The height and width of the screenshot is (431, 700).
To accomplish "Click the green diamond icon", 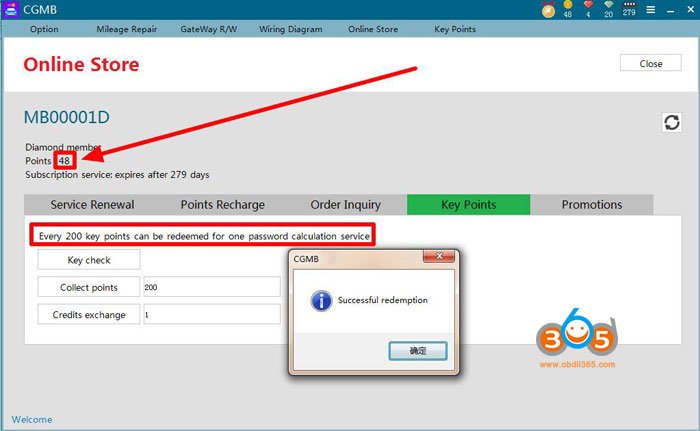I will pyautogui.click(x=608, y=7).
